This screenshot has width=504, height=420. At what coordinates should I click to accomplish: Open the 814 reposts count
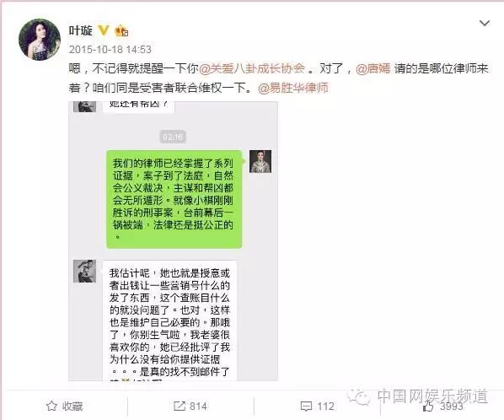click(198, 407)
